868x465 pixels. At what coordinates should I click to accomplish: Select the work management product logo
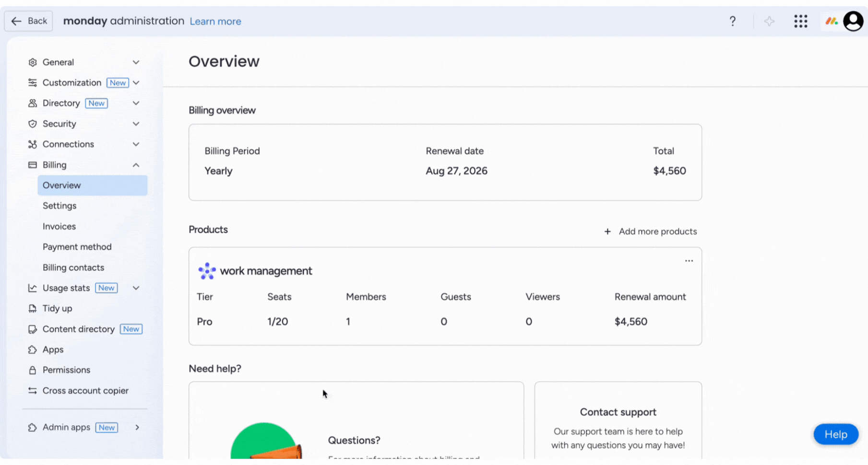point(206,270)
